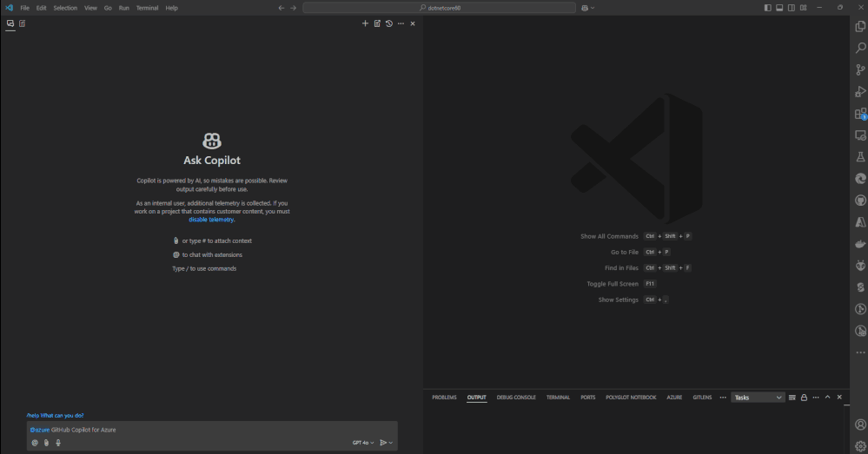Switch to the DEBUG CONSOLE tab

click(x=516, y=397)
